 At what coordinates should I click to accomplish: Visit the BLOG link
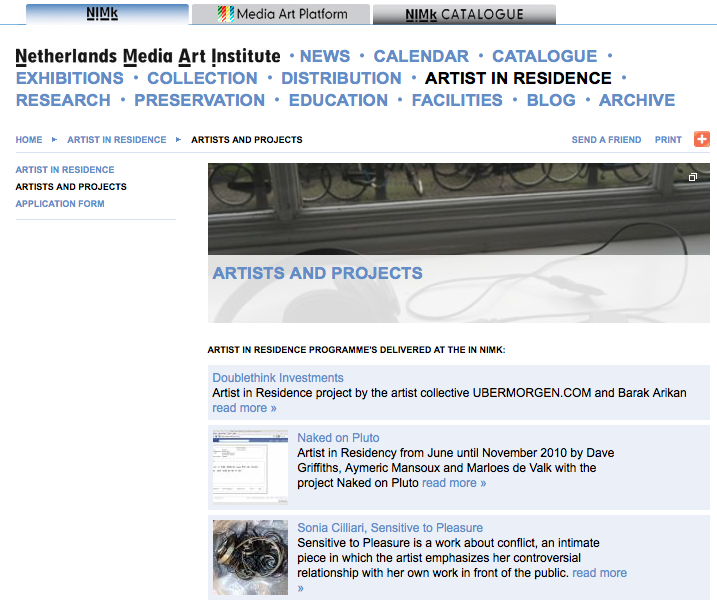coord(551,100)
